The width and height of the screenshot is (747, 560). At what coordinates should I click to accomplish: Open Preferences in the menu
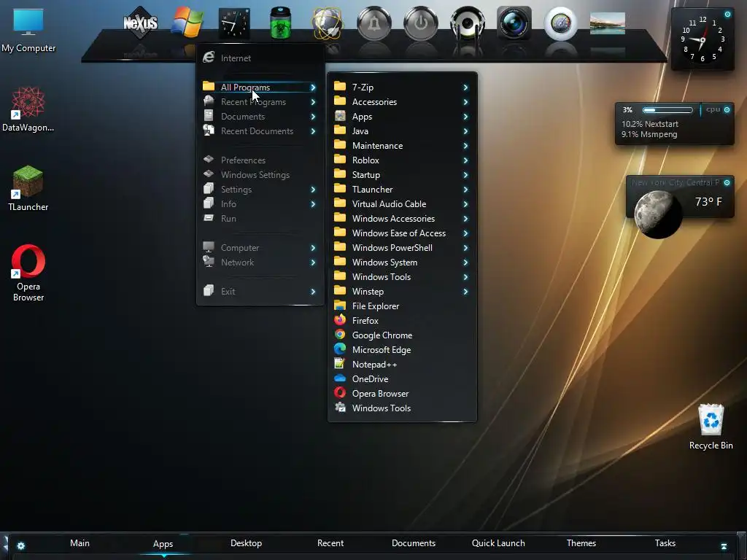point(260,160)
